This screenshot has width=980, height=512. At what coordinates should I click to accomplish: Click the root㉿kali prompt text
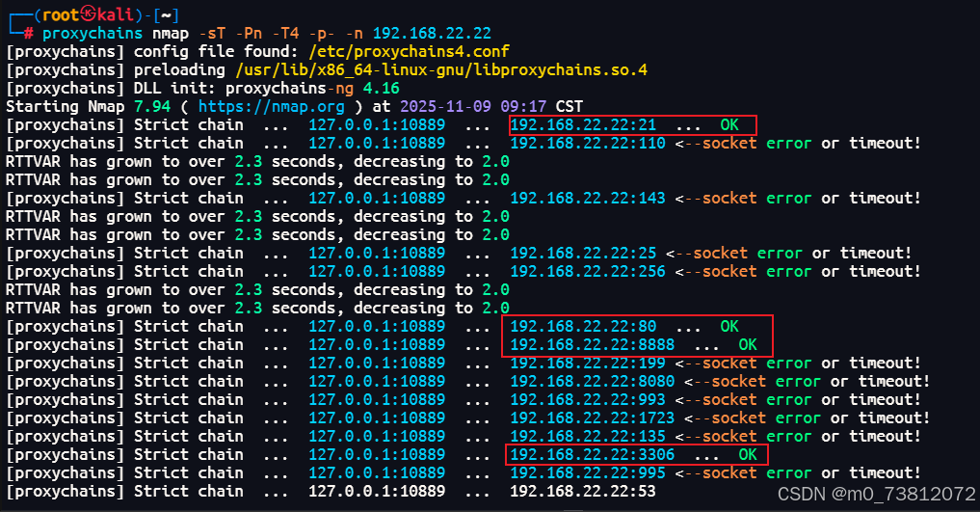88,14
